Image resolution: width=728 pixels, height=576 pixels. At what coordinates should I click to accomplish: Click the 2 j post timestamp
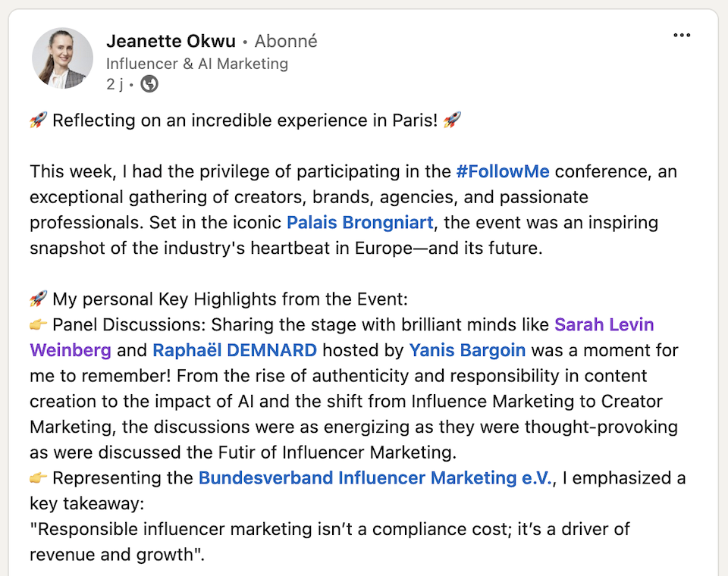tap(115, 84)
